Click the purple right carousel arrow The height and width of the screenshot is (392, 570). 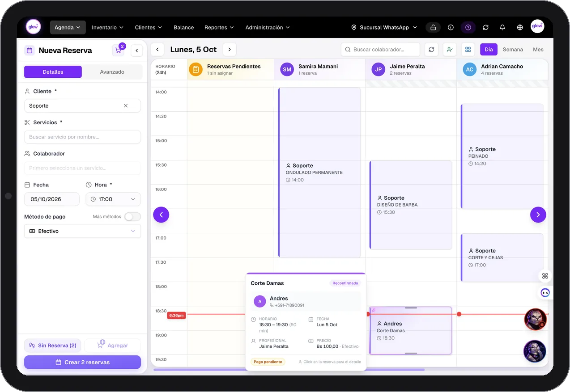coord(538,215)
